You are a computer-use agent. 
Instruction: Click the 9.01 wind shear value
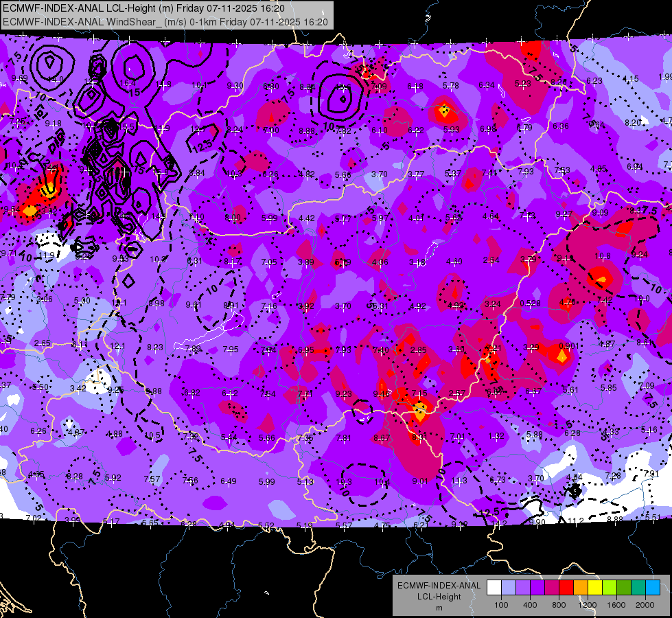click(x=420, y=481)
